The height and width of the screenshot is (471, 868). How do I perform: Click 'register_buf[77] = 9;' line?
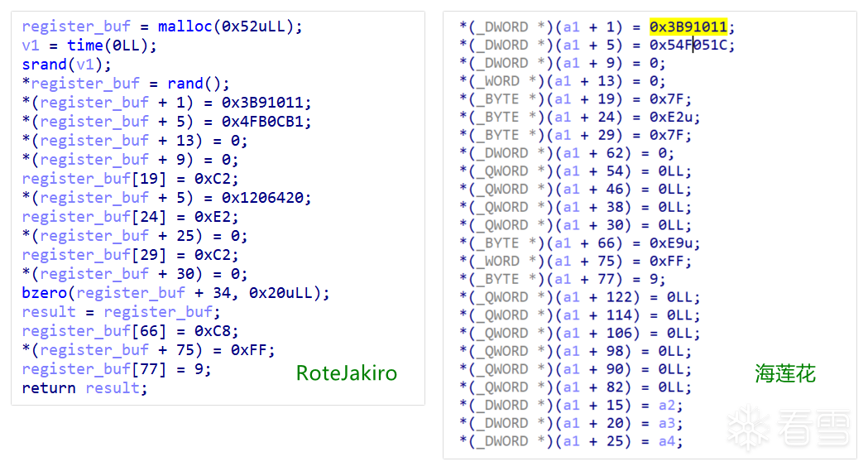[116, 368]
